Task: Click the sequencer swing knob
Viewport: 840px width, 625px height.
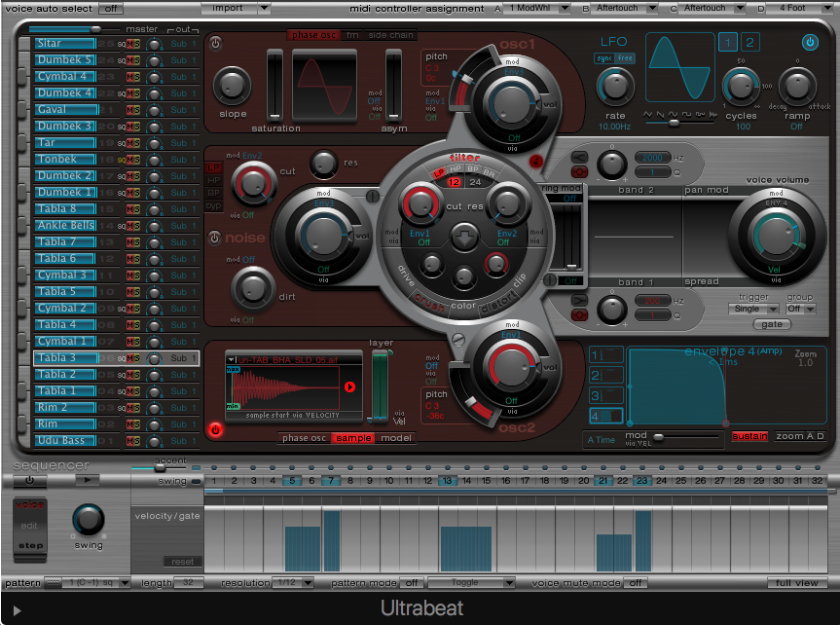Action: (x=89, y=520)
